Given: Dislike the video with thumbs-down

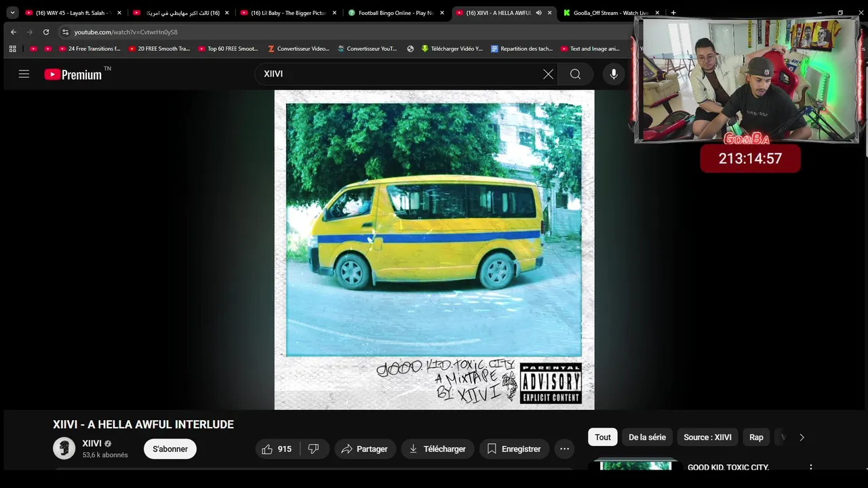Looking at the screenshot, I should coord(314,449).
